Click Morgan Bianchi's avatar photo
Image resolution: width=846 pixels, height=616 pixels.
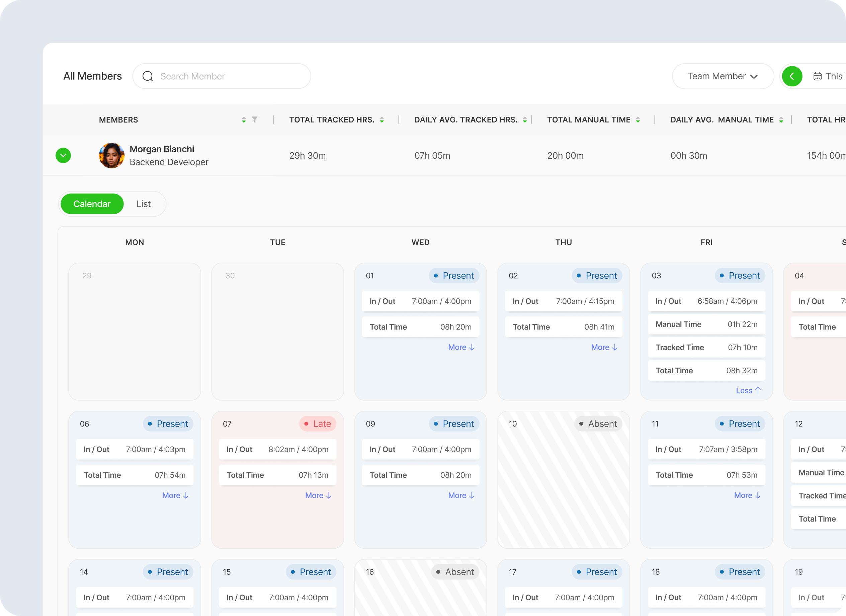pyautogui.click(x=111, y=156)
